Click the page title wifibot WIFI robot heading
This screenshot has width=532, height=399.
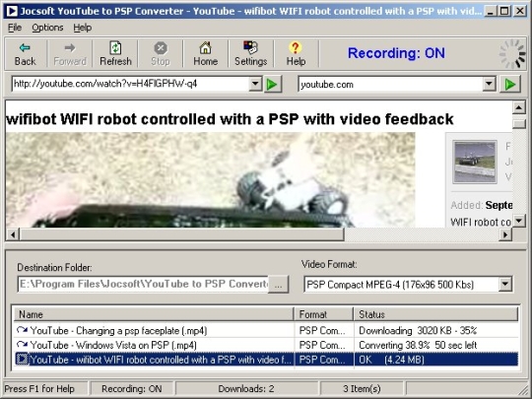(230, 119)
